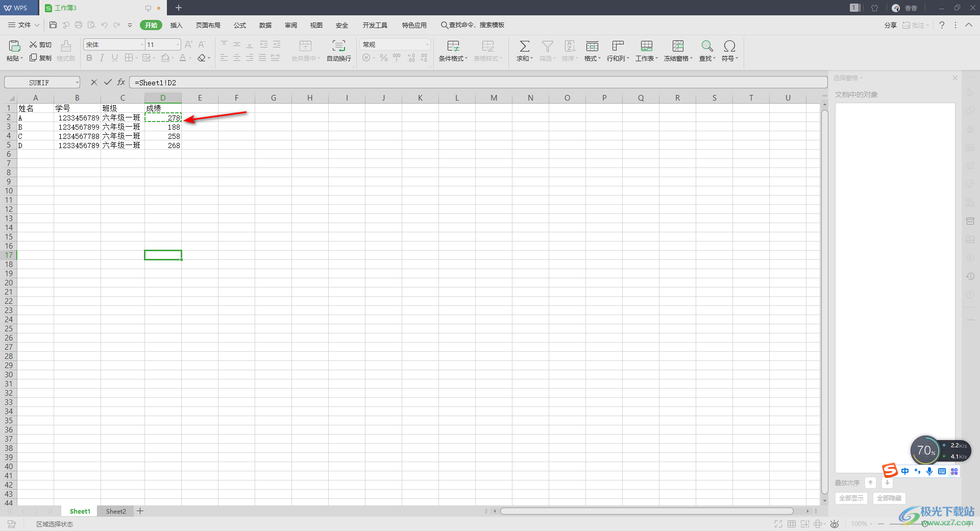
Task: Click the 100% zoom level dropdown
Action: coord(862,524)
